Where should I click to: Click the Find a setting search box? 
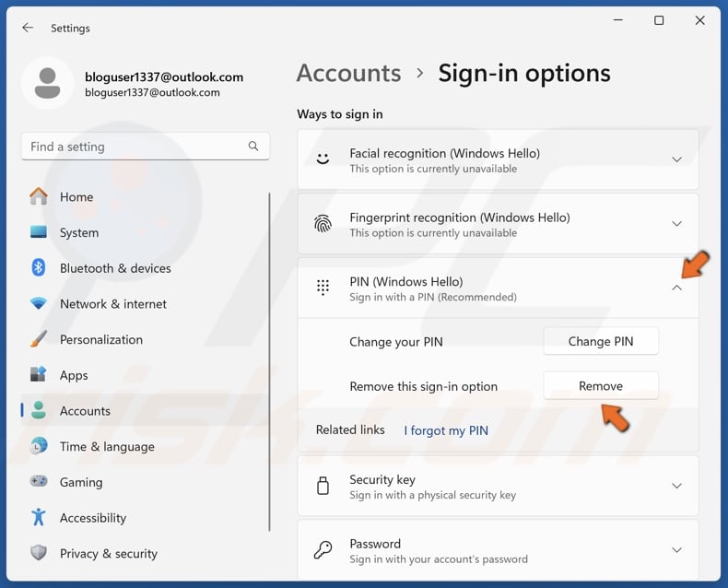coord(146,147)
